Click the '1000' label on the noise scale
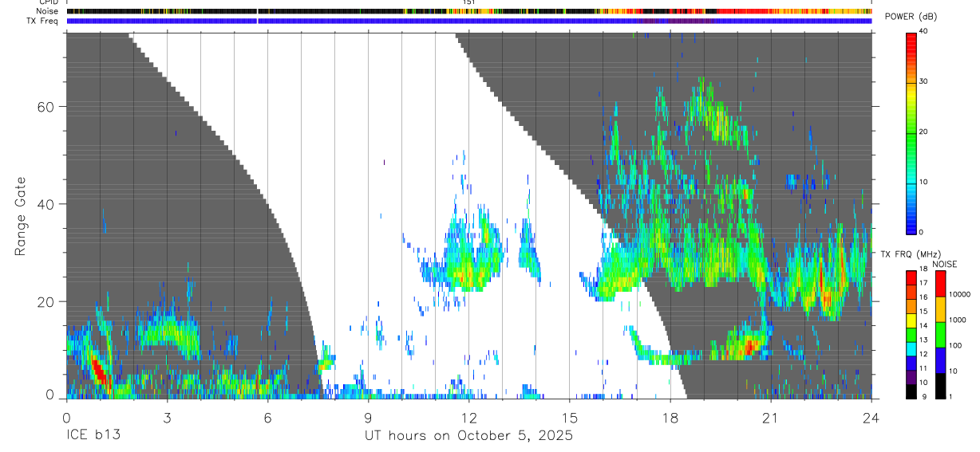 pos(957,320)
